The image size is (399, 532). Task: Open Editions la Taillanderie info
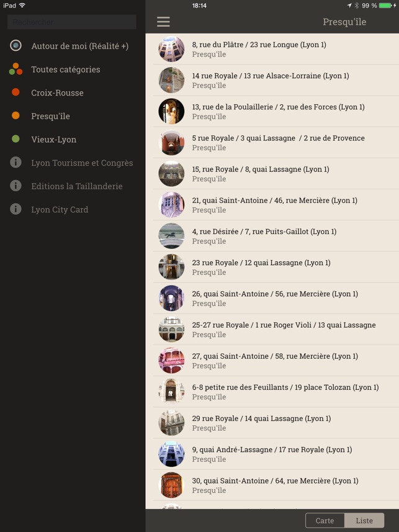pyautogui.click(x=77, y=186)
